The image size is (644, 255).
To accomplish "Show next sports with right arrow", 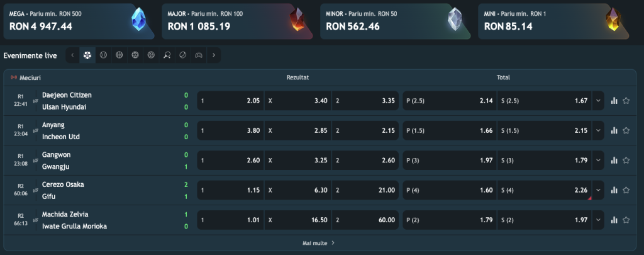I will point(214,55).
